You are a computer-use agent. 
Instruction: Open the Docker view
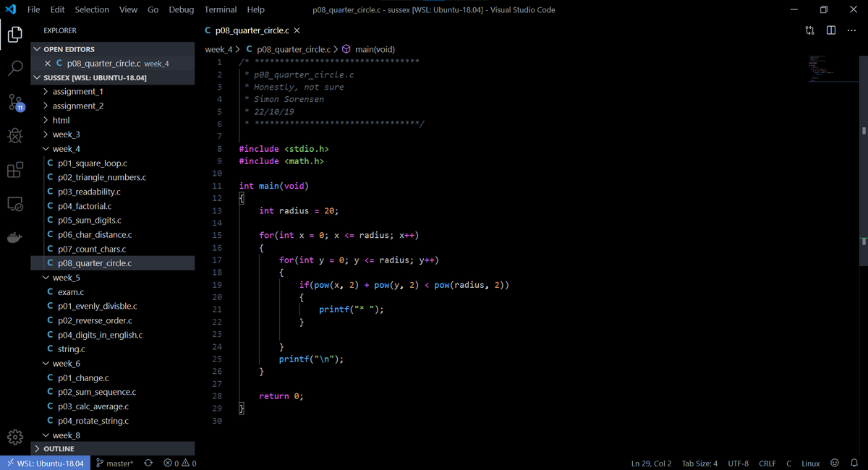[15, 237]
